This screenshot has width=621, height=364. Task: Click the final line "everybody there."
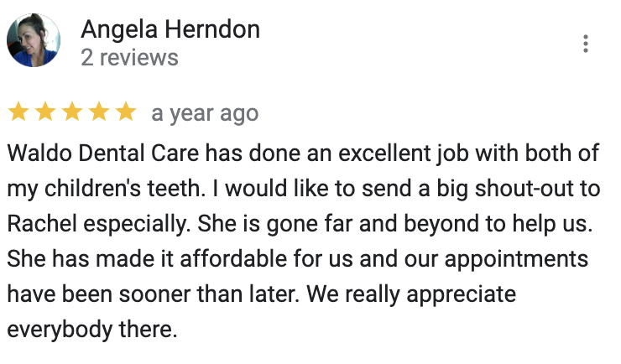(92, 330)
